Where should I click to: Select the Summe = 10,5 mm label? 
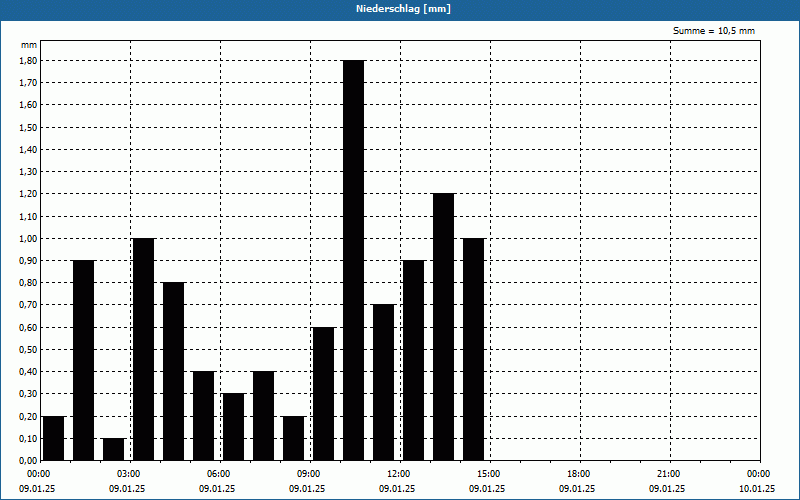pos(714,31)
